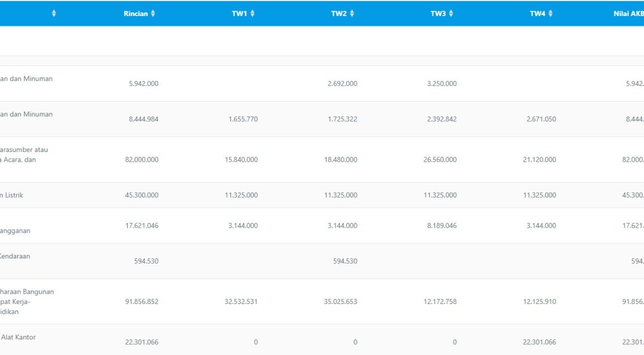Click the Rincian column header label
The height and width of the screenshot is (355, 644).
(135, 13)
